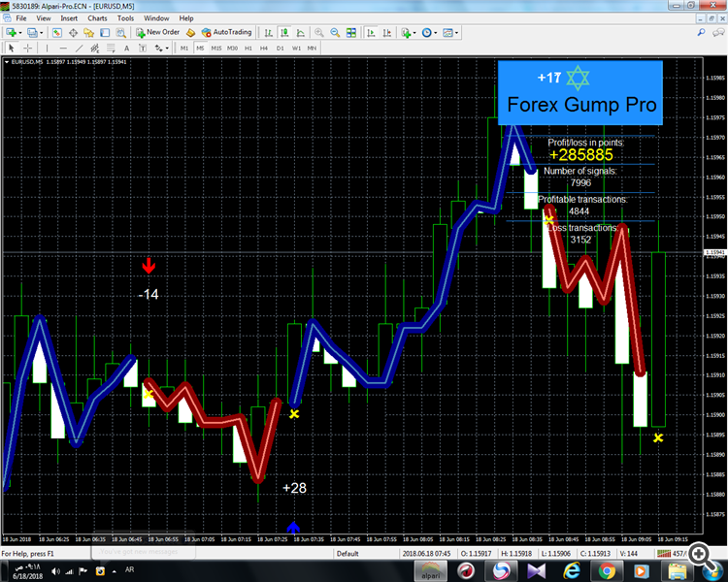Select the Fibonacci retracement tool
The image size is (728, 582).
[x=111, y=48]
